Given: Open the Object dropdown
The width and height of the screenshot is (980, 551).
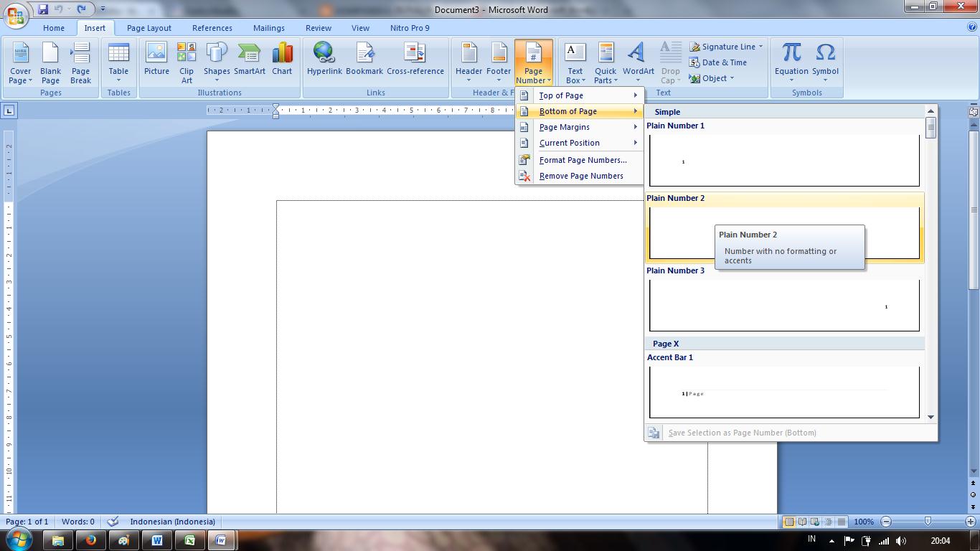Looking at the screenshot, I should [x=711, y=78].
